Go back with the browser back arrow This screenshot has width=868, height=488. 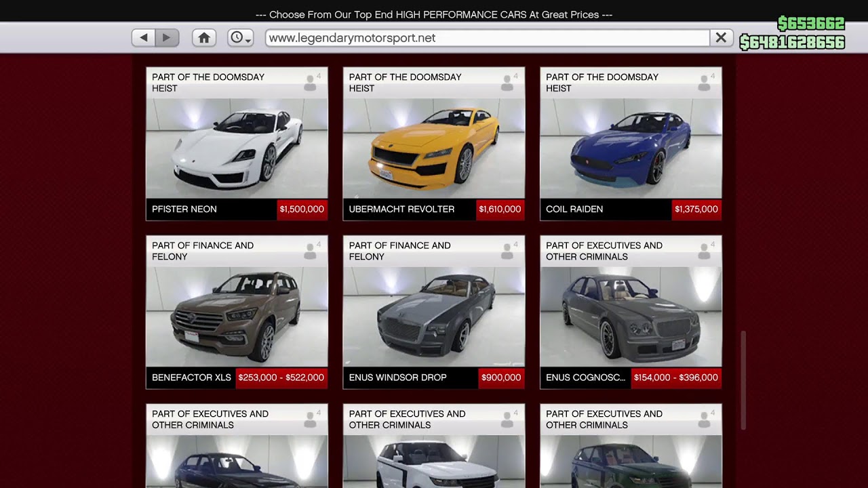(x=144, y=38)
